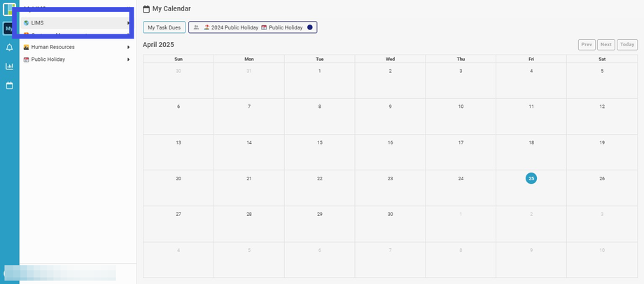This screenshot has width=644, height=284.
Task: Click the Tue column header
Action: point(319,60)
